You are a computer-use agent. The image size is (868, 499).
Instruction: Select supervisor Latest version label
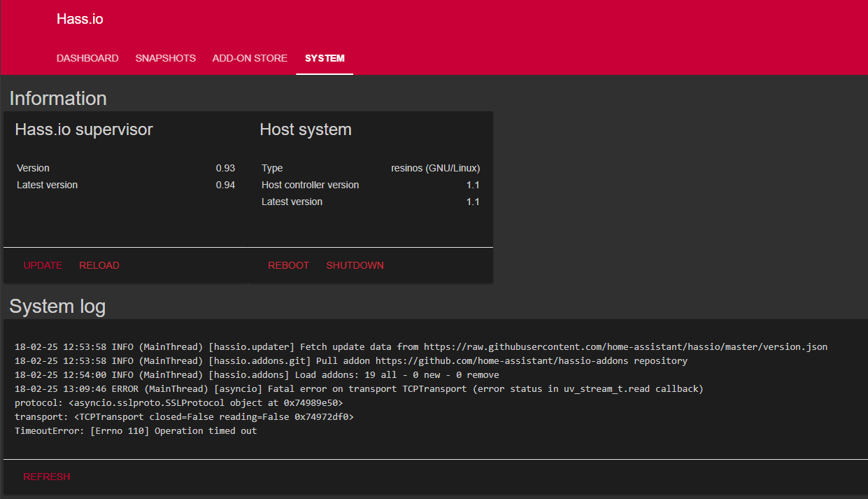[x=47, y=185]
